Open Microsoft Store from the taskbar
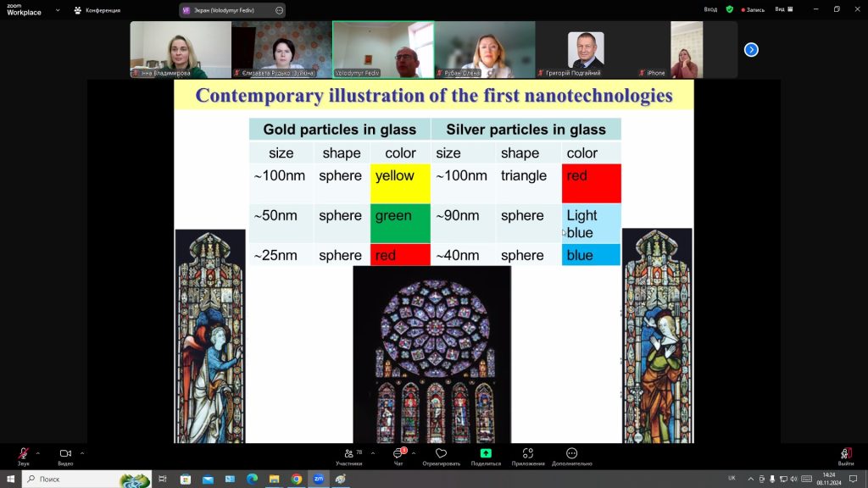Image resolution: width=868 pixels, height=488 pixels. pyautogui.click(x=186, y=480)
